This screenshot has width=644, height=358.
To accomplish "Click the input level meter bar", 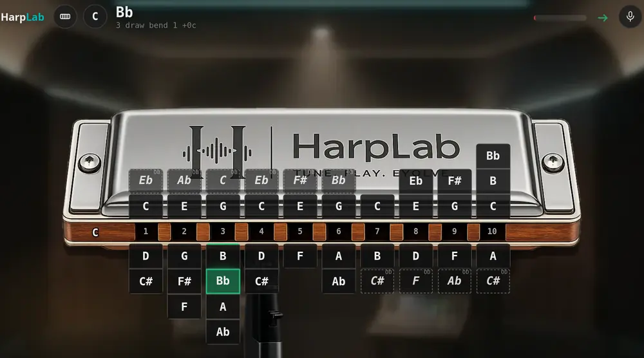I will (560, 17).
